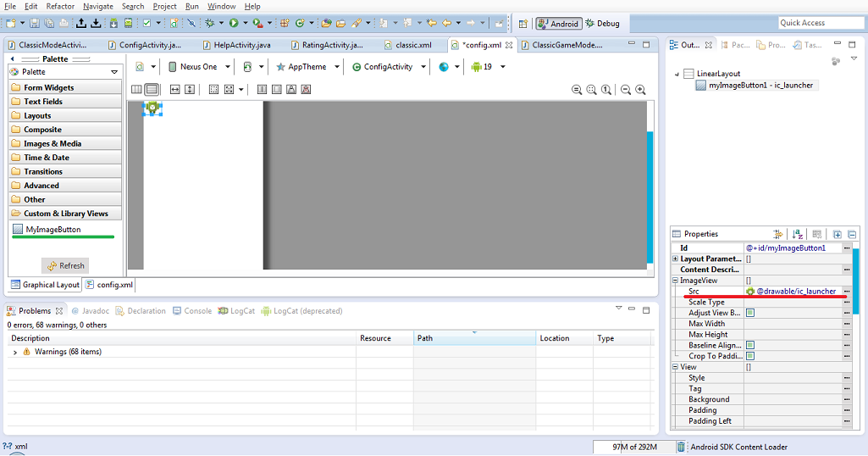Toggle the Adjust View Bounds checkbox
This screenshot has height=456, width=868.
750,313
